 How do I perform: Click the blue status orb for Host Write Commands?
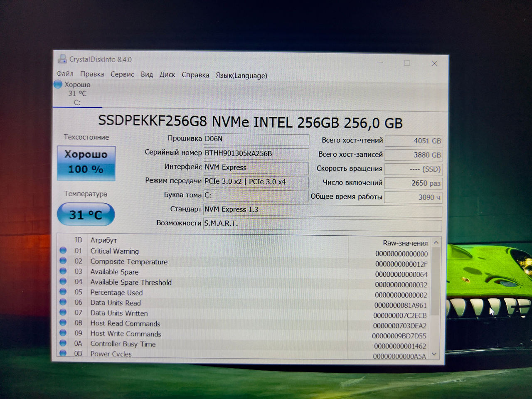[x=63, y=333]
